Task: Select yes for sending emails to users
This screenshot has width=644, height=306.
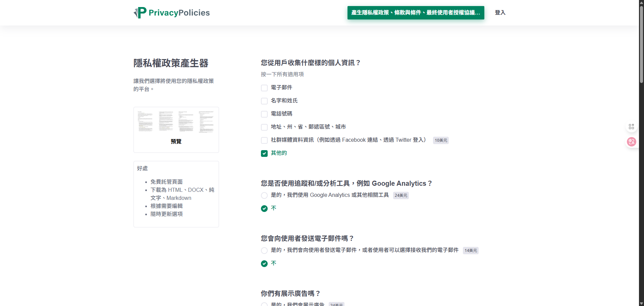Action: [264, 250]
